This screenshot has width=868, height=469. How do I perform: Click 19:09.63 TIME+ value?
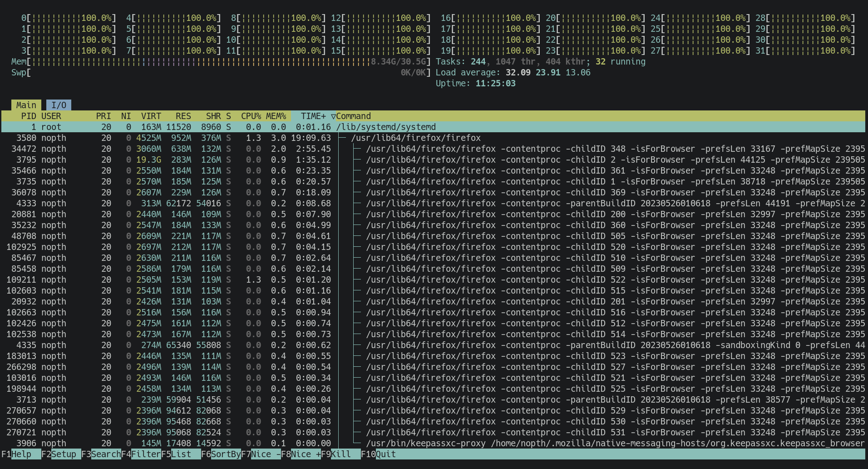click(311, 138)
